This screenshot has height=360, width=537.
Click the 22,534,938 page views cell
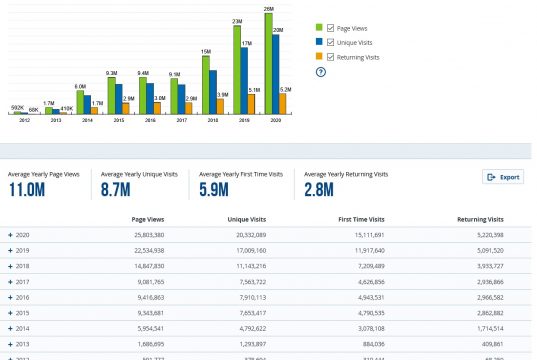[149, 250]
